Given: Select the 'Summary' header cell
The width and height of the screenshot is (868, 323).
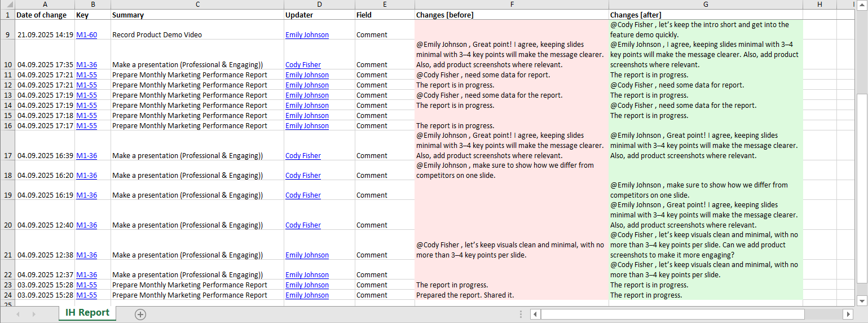Looking at the screenshot, I should click(197, 15).
